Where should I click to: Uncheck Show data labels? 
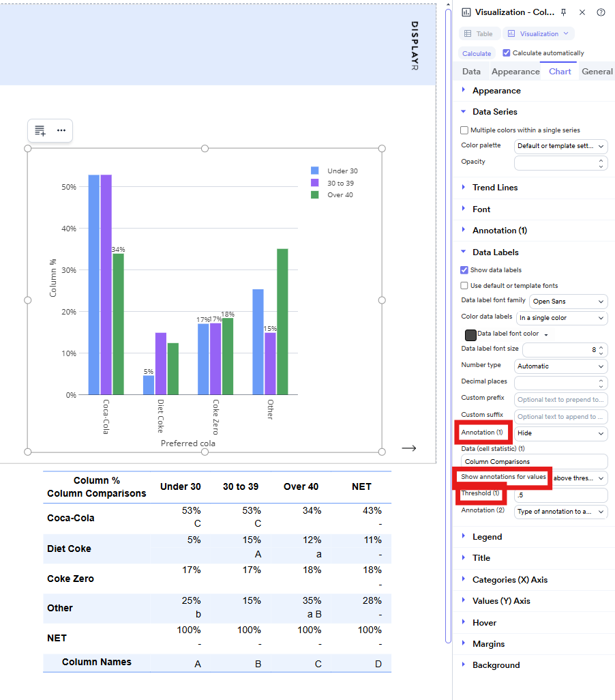[464, 270]
